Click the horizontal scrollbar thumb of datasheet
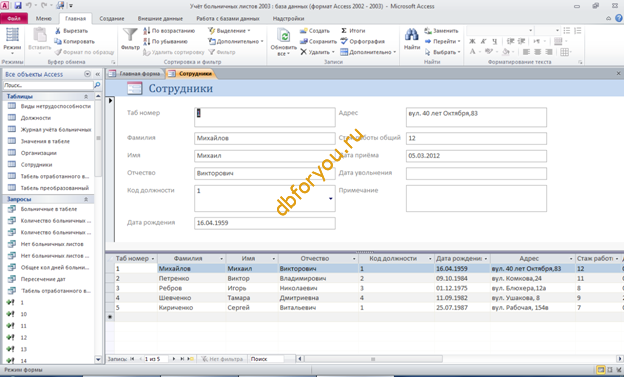Viewport: 624px width, 377px height. pos(373,359)
